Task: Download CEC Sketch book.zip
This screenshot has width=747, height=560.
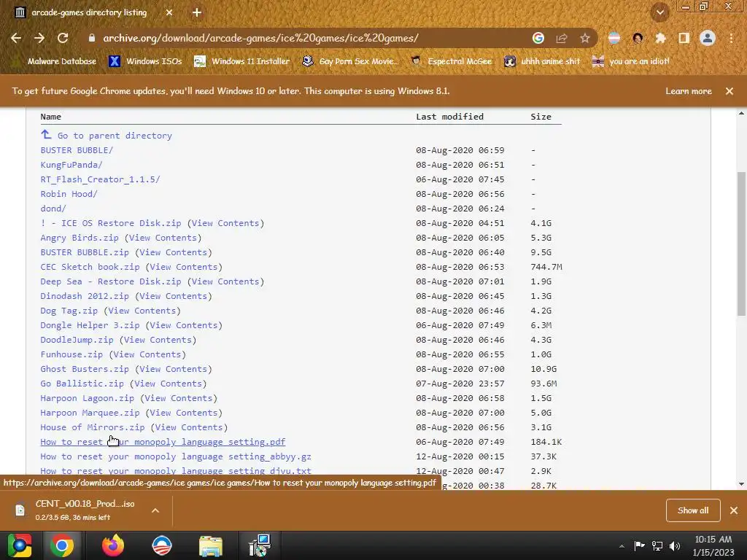Action: [90, 267]
